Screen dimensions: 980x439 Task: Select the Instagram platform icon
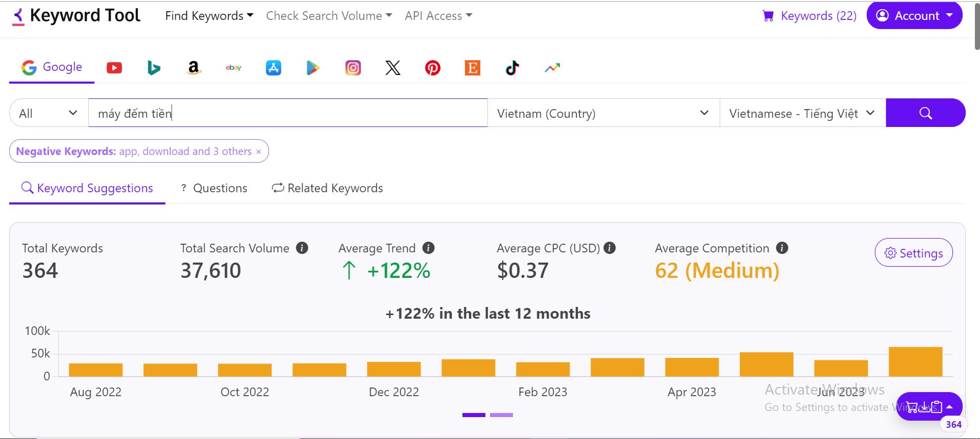tap(353, 68)
